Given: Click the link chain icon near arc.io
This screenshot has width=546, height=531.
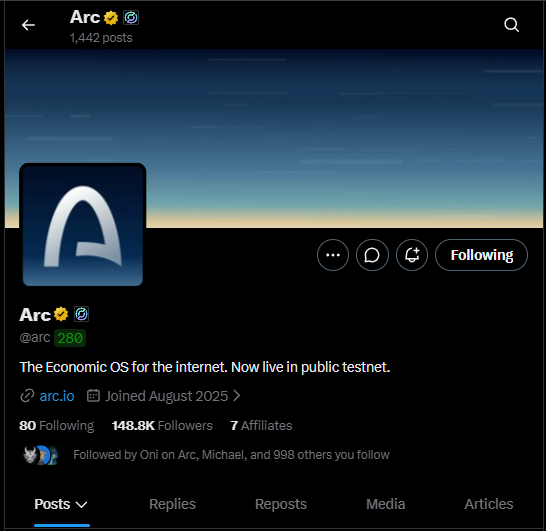Looking at the screenshot, I should tap(27, 396).
